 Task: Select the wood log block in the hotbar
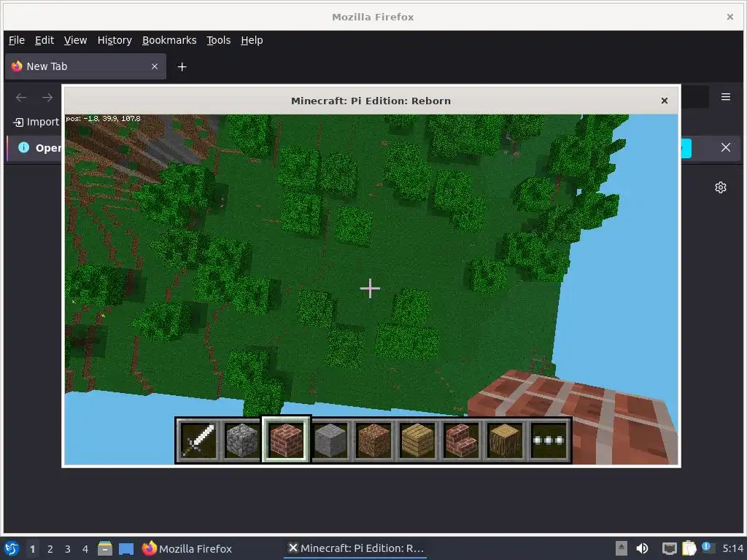coord(505,440)
